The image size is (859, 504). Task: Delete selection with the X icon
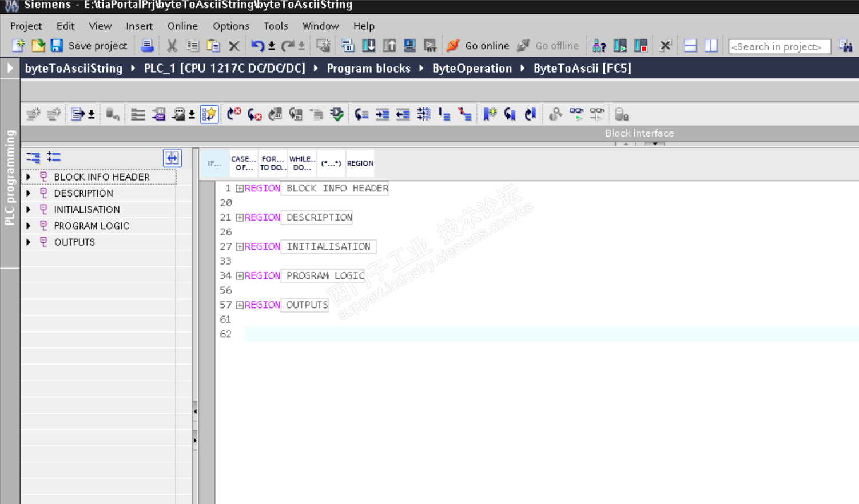pyautogui.click(x=234, y=46)
